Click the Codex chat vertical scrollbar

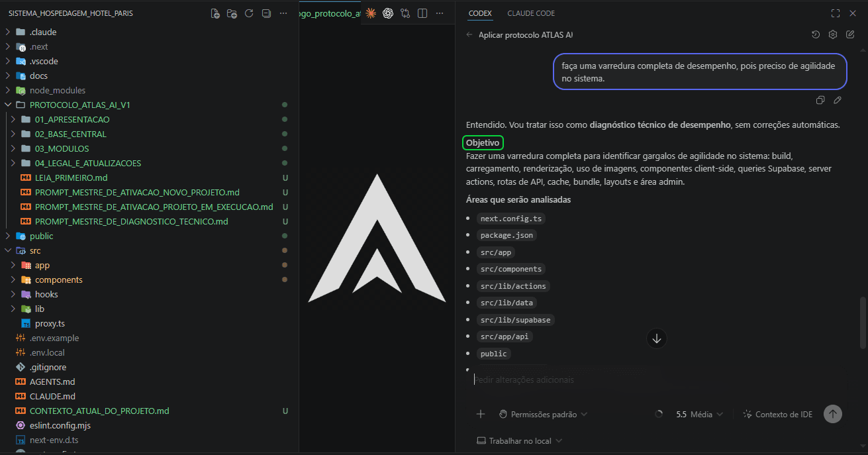[863, 323]
